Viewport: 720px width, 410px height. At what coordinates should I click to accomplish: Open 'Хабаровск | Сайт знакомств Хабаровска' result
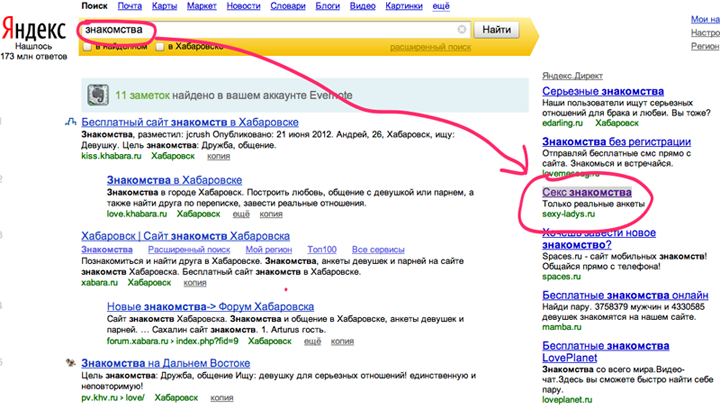(x=186, y=236)
